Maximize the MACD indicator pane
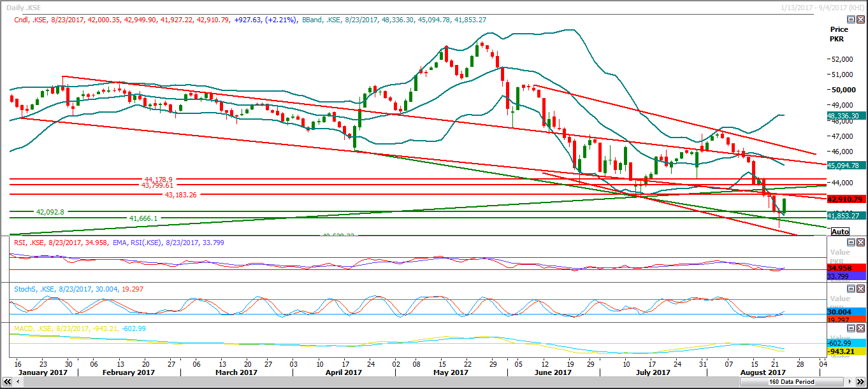The width and height of the screenshot is (868, 389). (x=851, y=328)
